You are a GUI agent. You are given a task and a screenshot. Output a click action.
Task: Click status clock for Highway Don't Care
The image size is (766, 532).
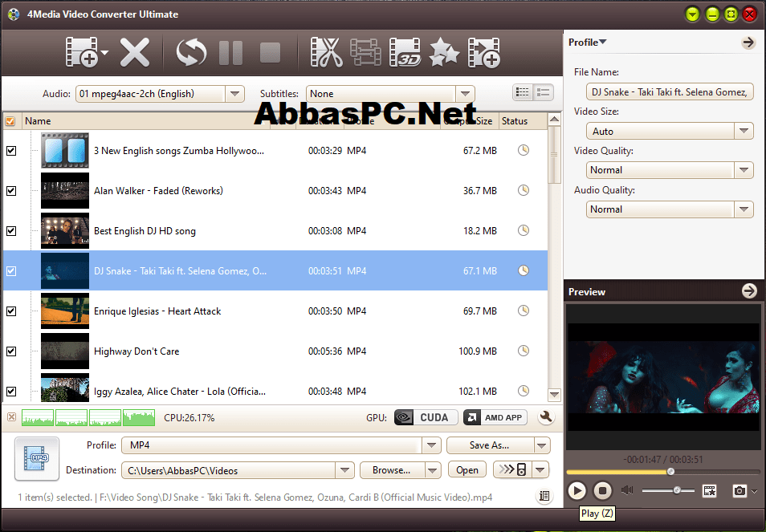pyautogui.click(x=524, y=351)
